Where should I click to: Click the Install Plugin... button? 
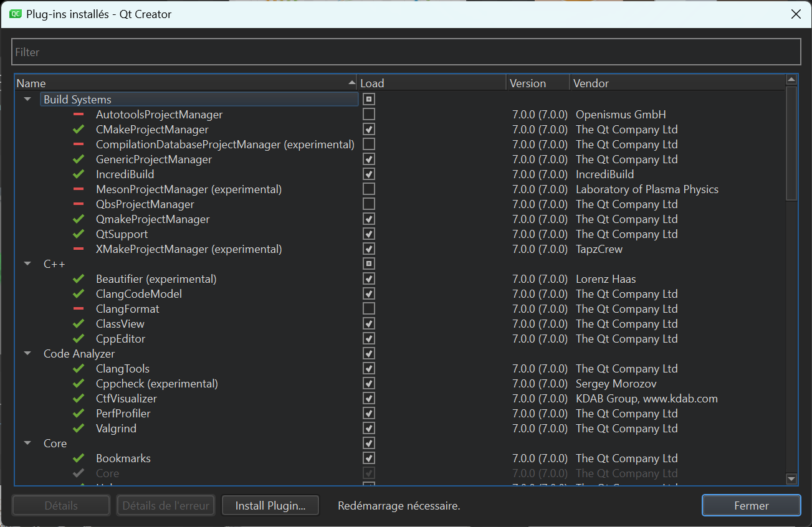click(270, 506)
